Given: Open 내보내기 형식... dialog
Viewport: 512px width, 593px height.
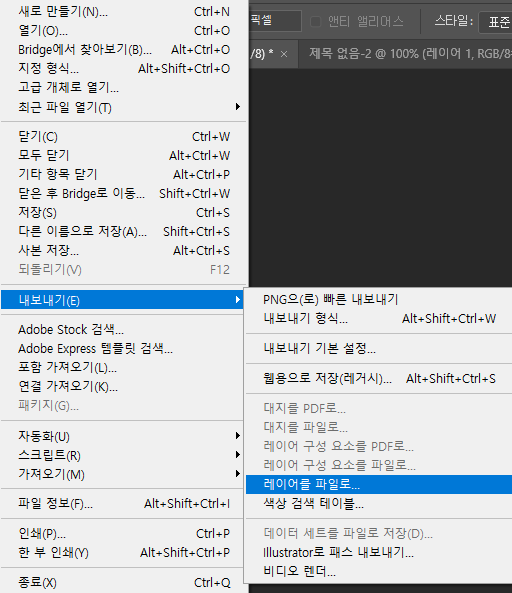Looking at the screenshot, I should [379, 318].
